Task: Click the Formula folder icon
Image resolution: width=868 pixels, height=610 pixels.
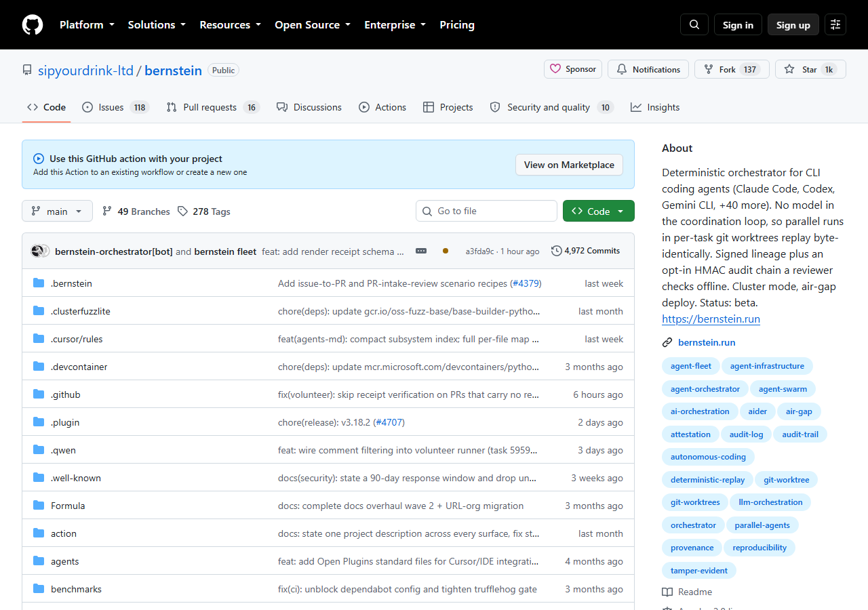Action: click(39, 506)
